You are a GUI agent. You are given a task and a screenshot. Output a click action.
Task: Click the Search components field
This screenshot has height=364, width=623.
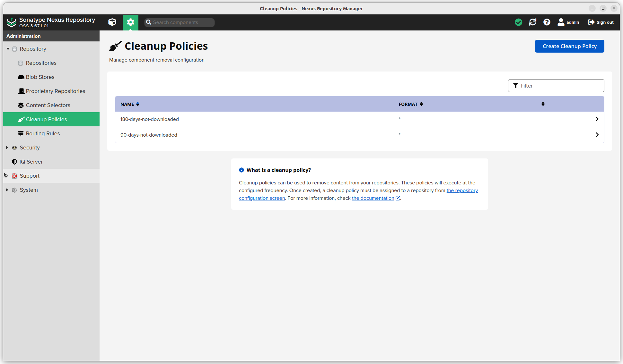coord(179,22)
